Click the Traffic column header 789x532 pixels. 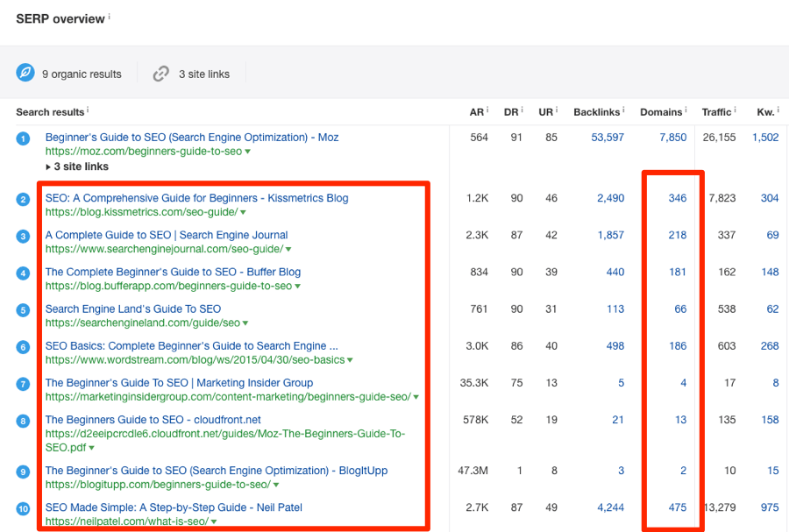coord(716,112)
